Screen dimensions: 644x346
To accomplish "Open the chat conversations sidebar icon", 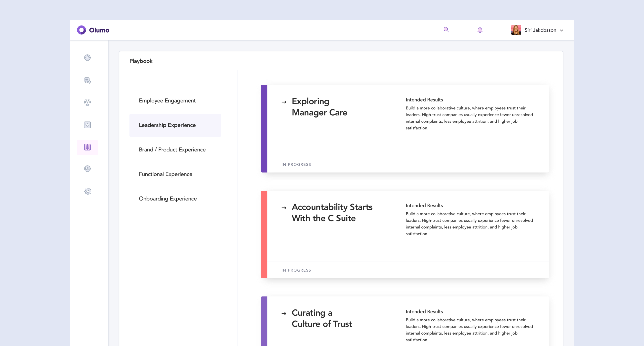I will click(x=87, y=80).
